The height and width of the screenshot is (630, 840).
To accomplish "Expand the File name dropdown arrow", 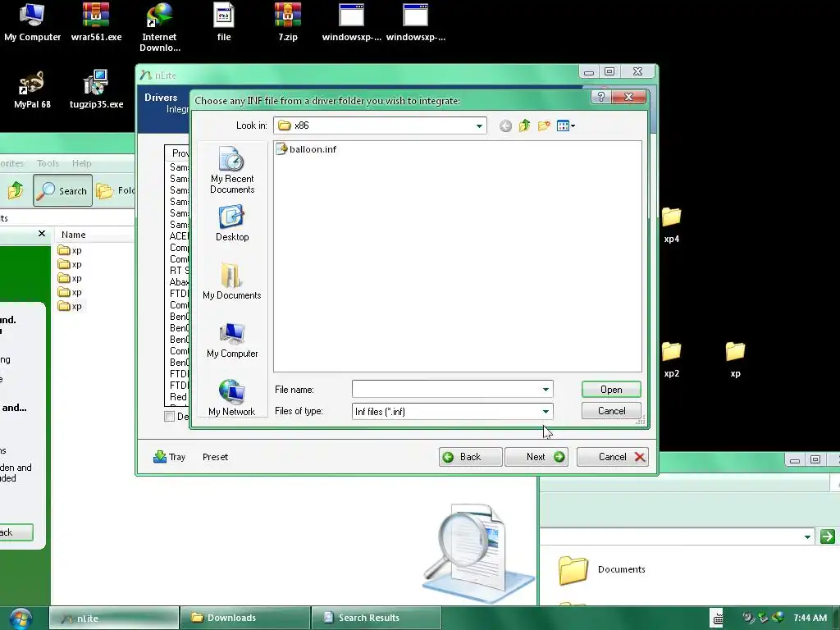I will click(x=546, y=390).
